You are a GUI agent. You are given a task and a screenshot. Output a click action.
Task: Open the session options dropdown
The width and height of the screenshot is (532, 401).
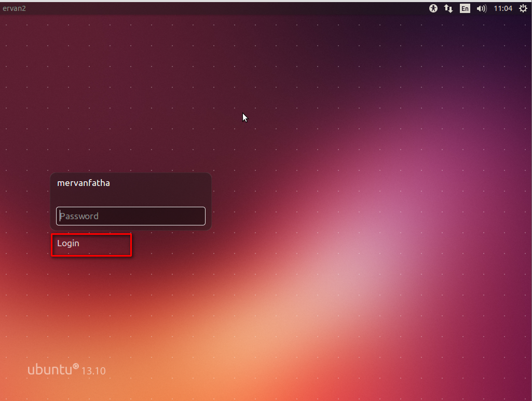coord(523,8)
